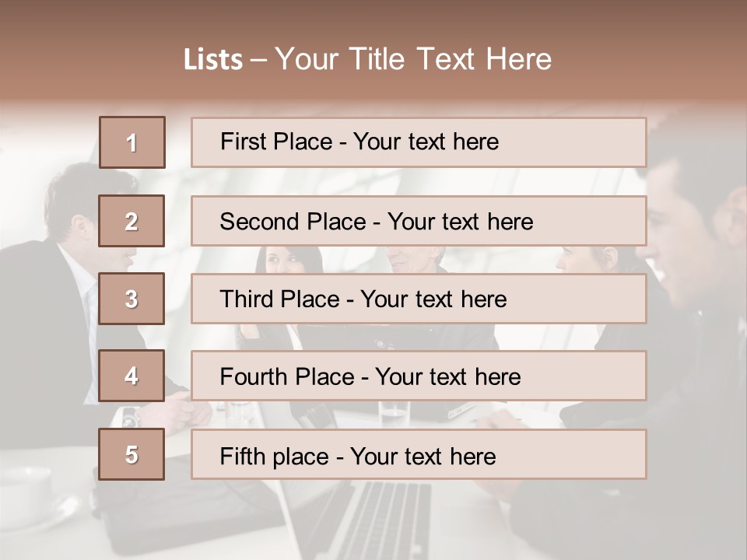Click the water glass below the Fourth Place bar
Viewport: 747px width, 560px height.
[393, 411]
